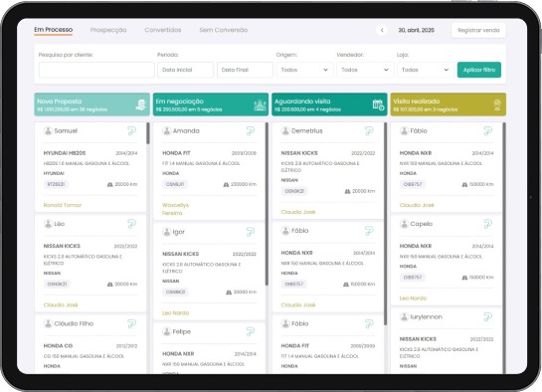The image size is (542, 392).
Task: Click the flag icon on Samuel's card
Action: [131, 131]
